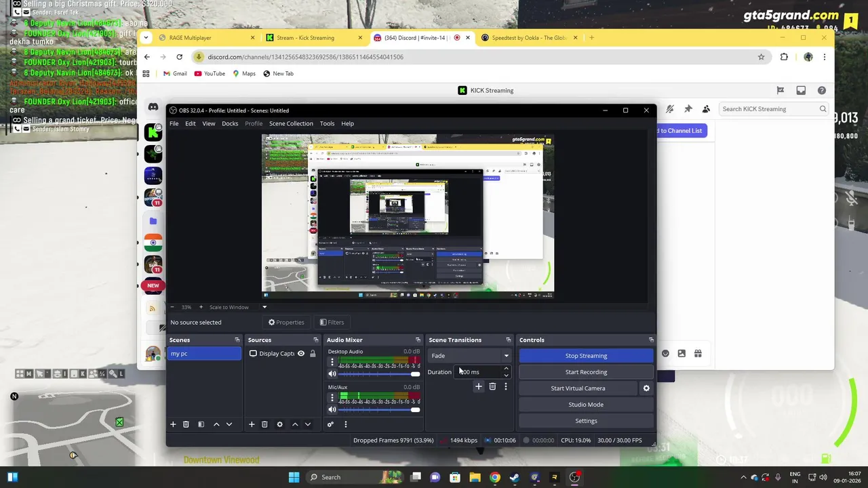
Task: Undock the Controls panel
Action: (x=651, y=340)
